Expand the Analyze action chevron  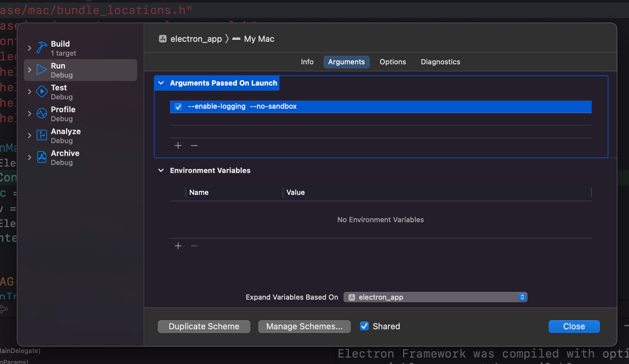30,135
